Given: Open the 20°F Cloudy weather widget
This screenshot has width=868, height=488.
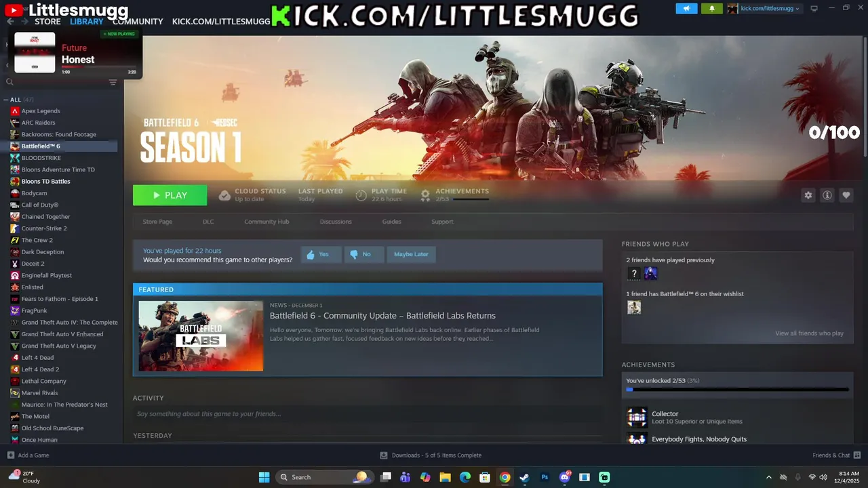Looking at the screenshot, I should pos(24,477).
